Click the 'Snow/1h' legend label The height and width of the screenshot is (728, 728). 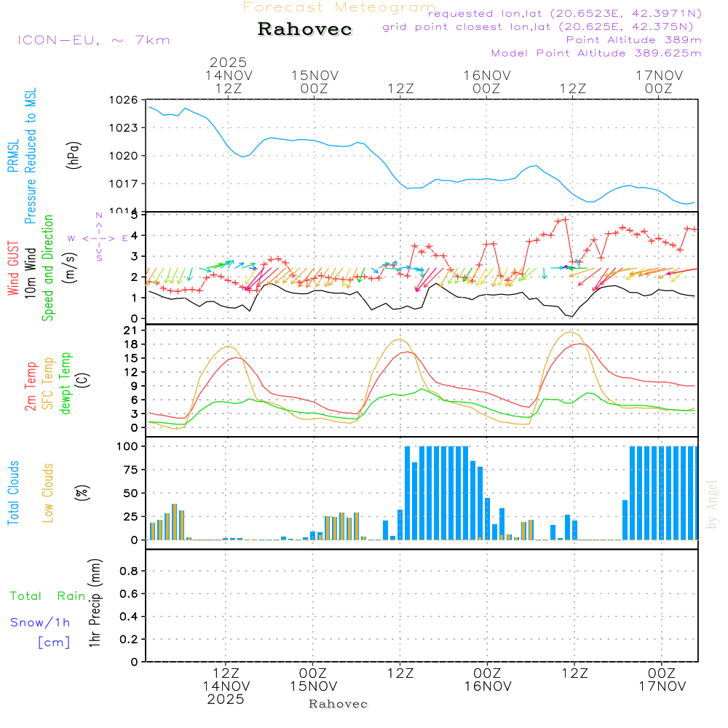[41, 622]
